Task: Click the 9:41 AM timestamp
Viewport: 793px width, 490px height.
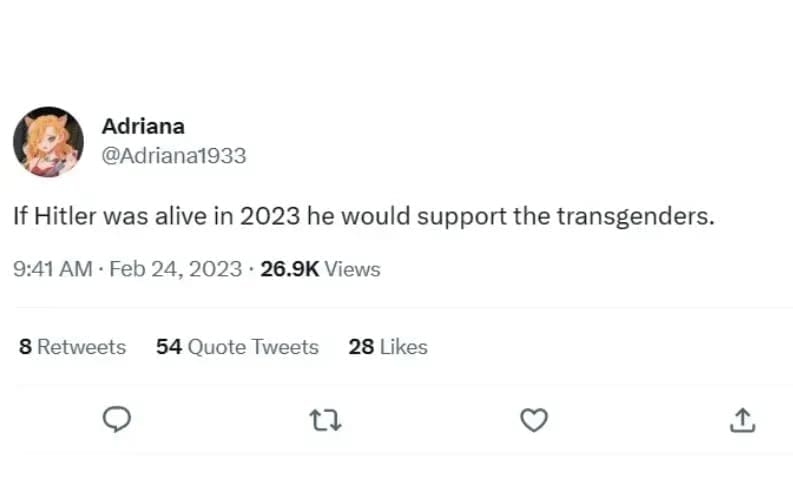Action: [52, 269]
